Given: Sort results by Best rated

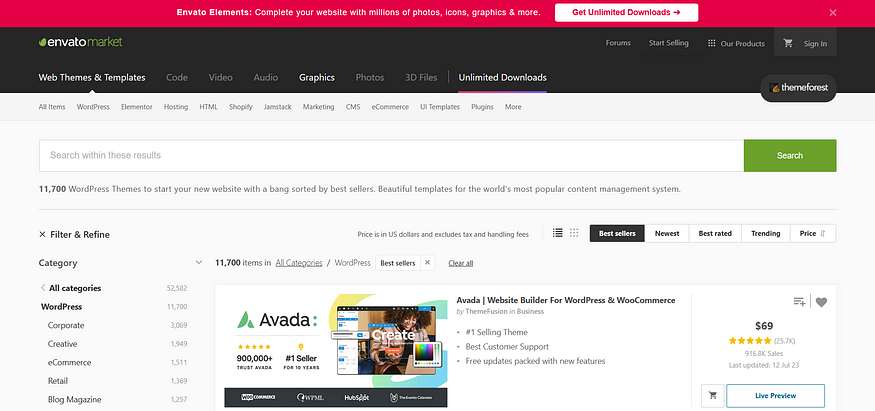Looking at the screenshot, I should click(715, 233).
